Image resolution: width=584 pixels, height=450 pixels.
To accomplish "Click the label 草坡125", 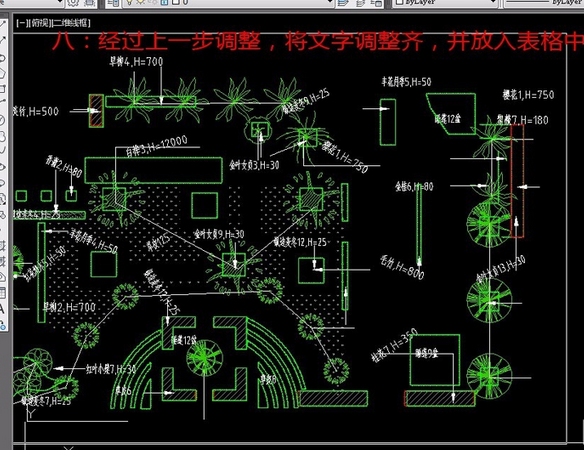I will tap(158, 242).
